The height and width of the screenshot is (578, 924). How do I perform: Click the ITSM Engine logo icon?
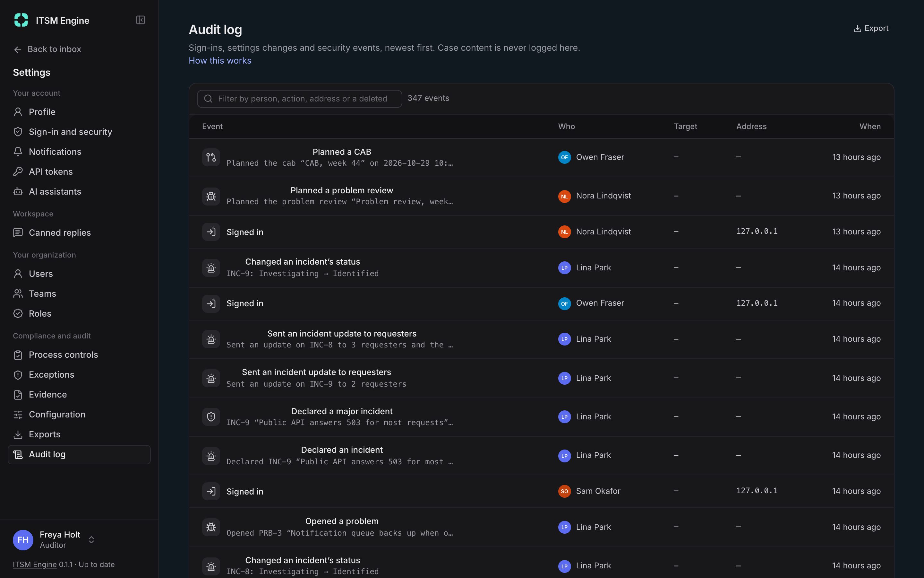click(21, 20)
